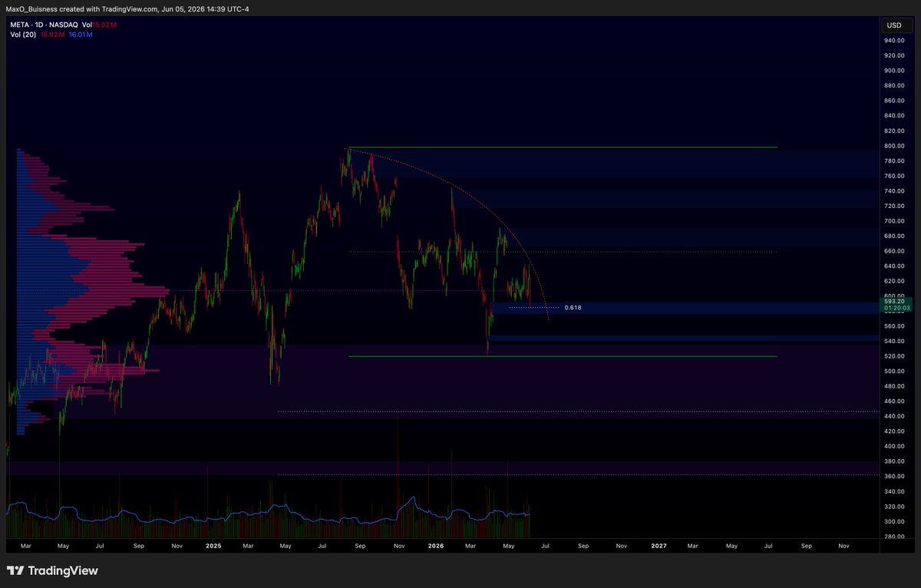Click the 760.00 price axis label
This screenshot has width=921, height=588.
pyautogui.click(x=894, y=176)
